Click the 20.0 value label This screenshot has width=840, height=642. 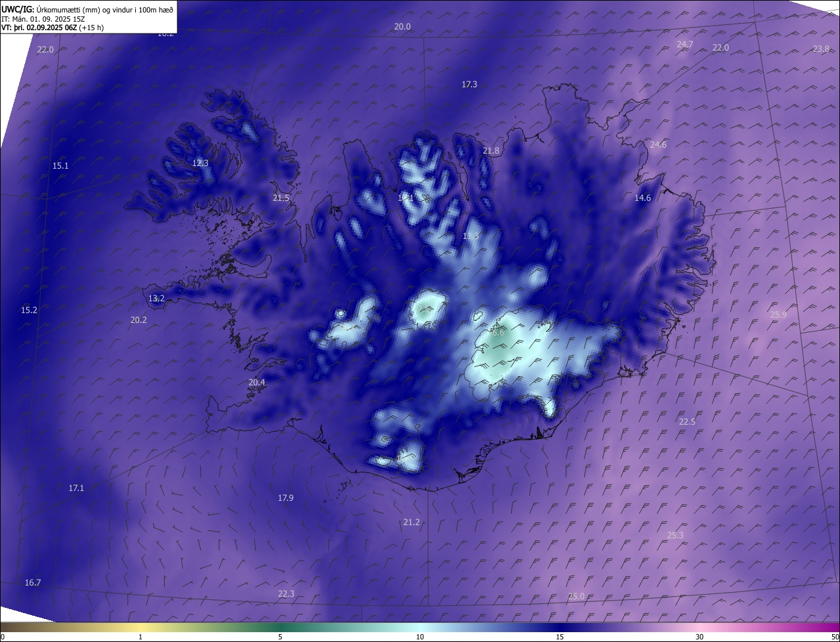[402, 27]
